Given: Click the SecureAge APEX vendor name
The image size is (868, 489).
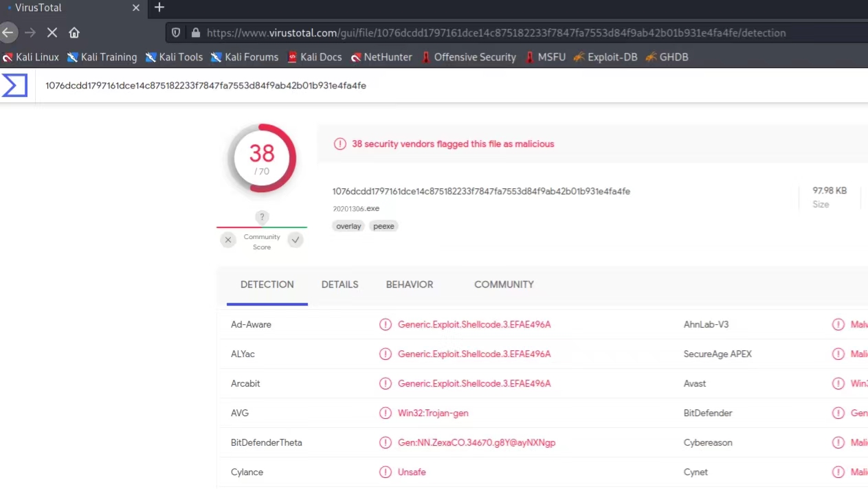Looking at the screenshot, I should click(x=717, y=354).
